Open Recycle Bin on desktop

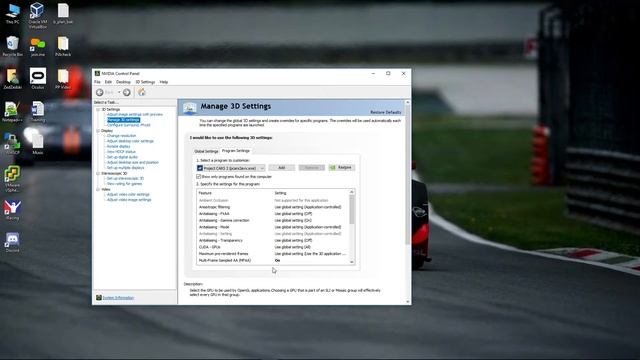12,46
